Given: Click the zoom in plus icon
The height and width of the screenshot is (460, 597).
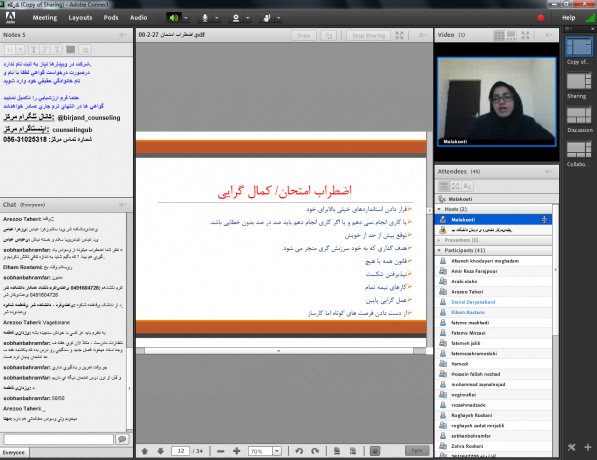Looking at the screenshot, I should [x=236, y=451].
